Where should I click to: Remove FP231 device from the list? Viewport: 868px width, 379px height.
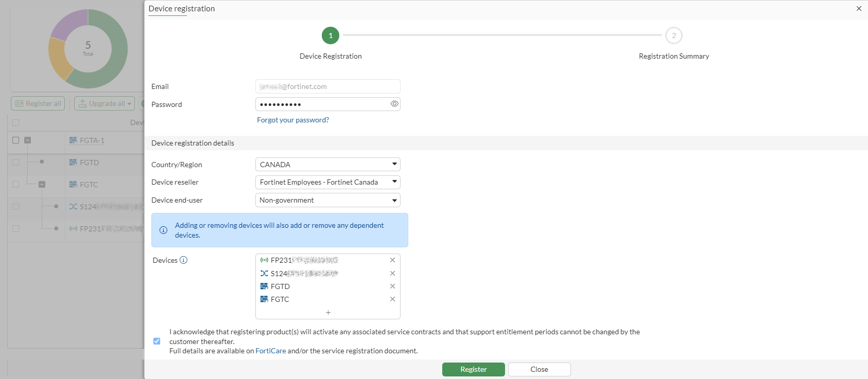click(392, 260)
